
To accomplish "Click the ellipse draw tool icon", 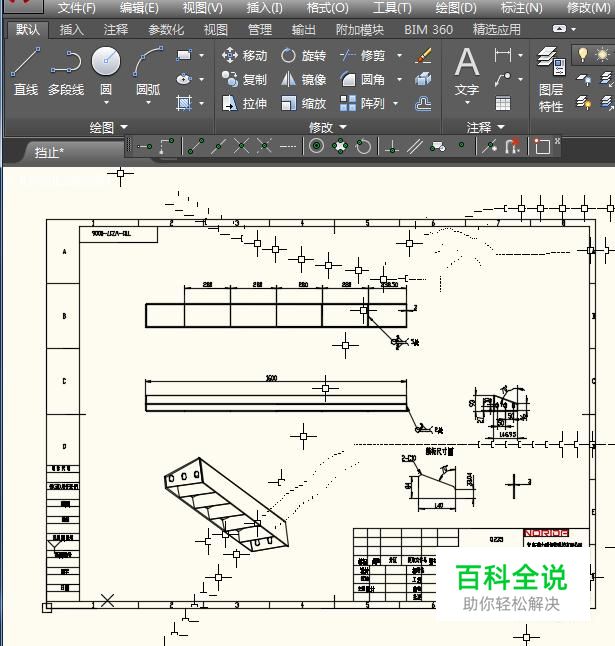I will click(x=184, y=79).
